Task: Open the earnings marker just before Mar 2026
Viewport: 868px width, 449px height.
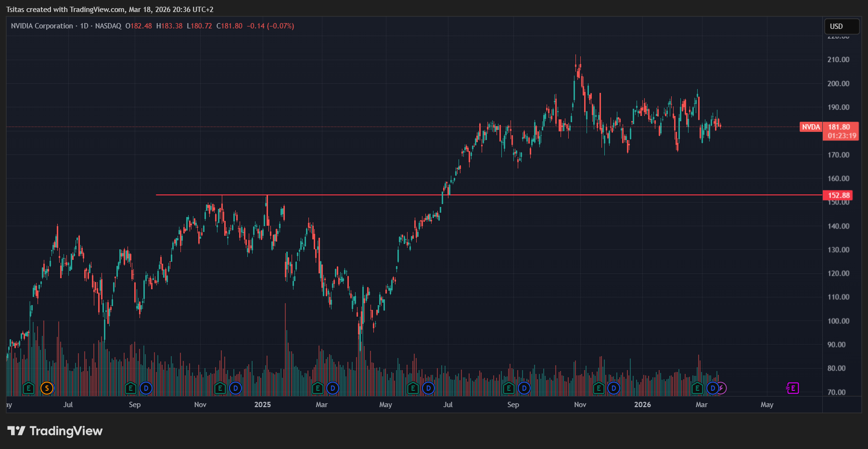Action: pyautogui.click(x=697, y=388)
